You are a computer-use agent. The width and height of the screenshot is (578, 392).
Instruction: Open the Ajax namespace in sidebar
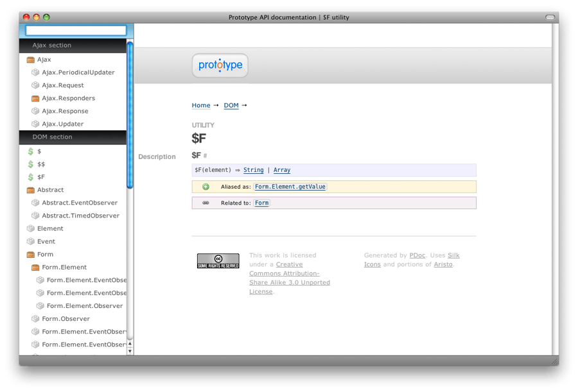pyautogui.click(x=44, y=60)
